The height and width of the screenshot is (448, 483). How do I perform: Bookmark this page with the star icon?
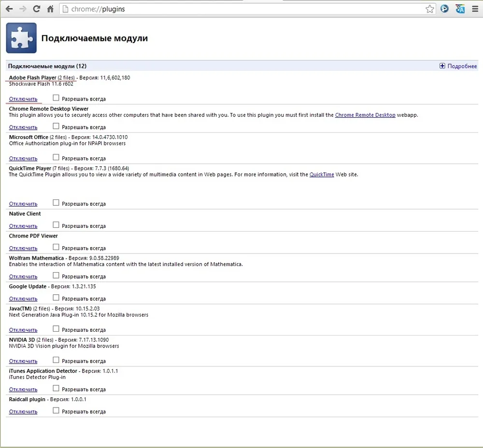pos(429,9)
